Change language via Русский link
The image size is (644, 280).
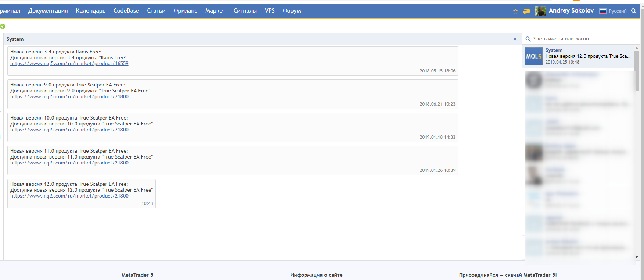(x=618, y=11)
